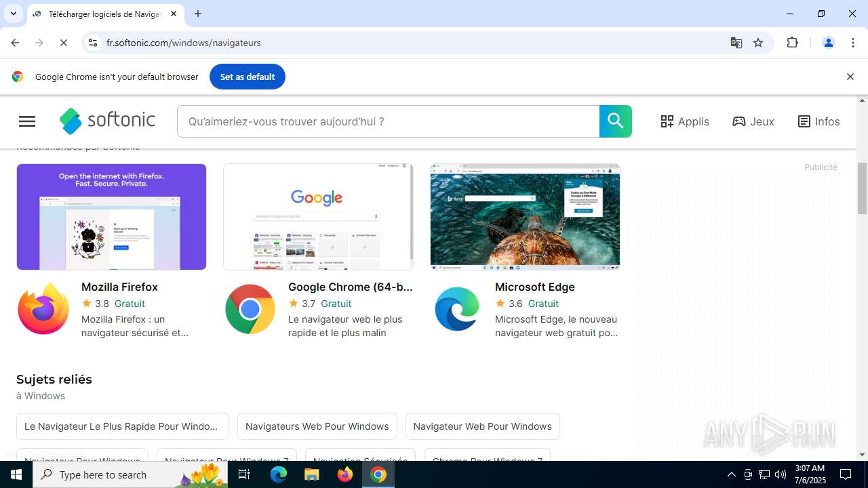Select 'Navigateurs Web Pour Windows' topic
The image size is (868, 488).
(x=317, y=426)
